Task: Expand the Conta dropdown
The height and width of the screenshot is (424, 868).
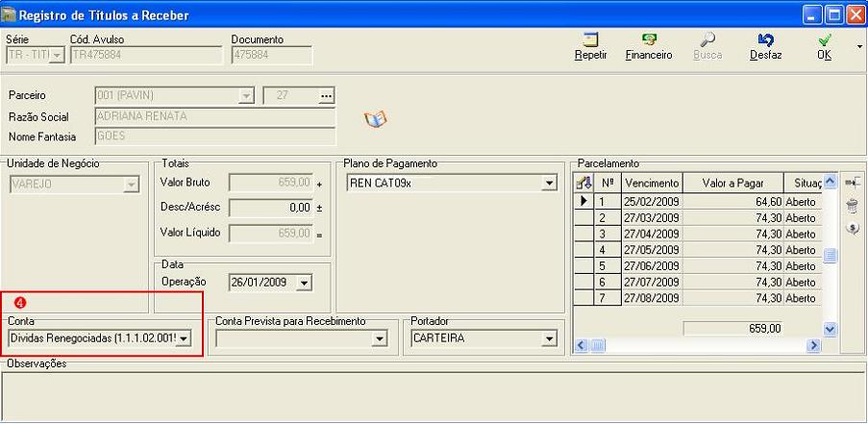Action: 185,337
